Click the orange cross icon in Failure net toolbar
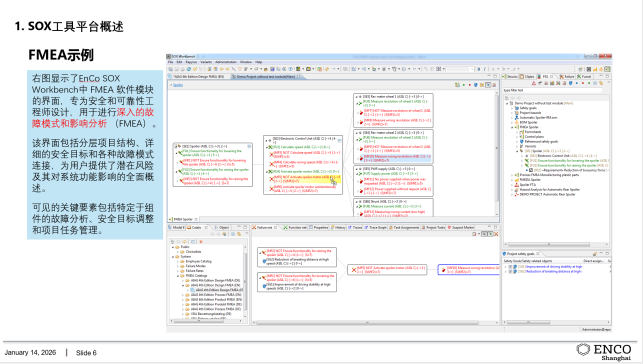The image size is (643, 364). pyautogui.click(x=496, y=234)
